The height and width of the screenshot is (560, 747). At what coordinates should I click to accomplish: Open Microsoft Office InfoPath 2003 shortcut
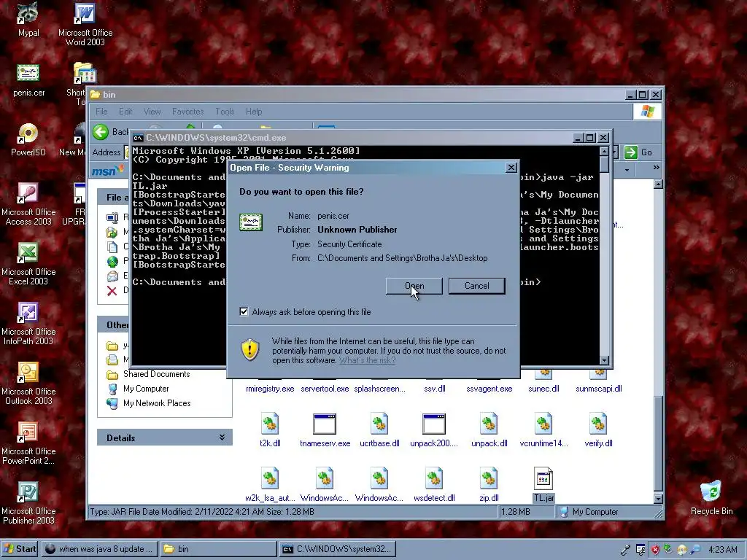(28, 324)
